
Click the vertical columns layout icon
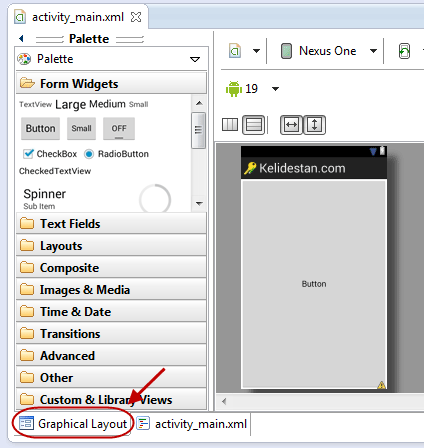click(230, 125)
